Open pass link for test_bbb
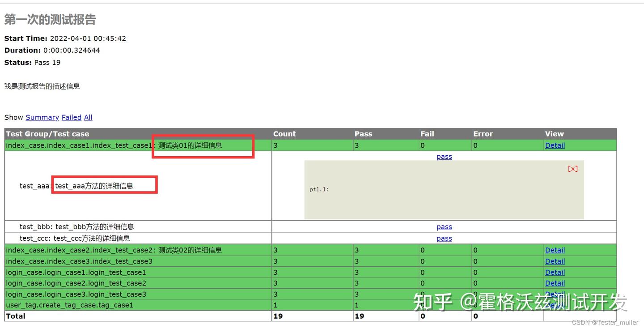This screenshot has width=644, height=329. pos(444,227)
